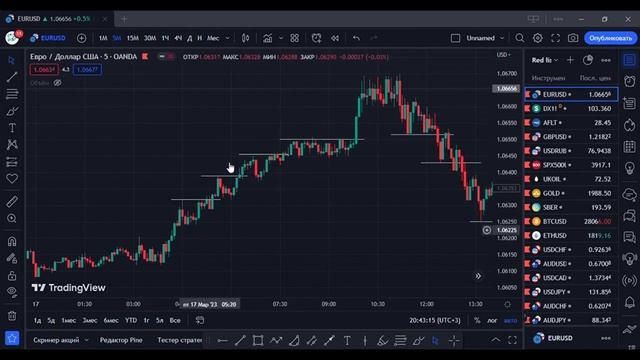The width and height of the screenshot is (640, 360).
Task: Select the USDRUB watchlist row
Action: click(571, 151)
